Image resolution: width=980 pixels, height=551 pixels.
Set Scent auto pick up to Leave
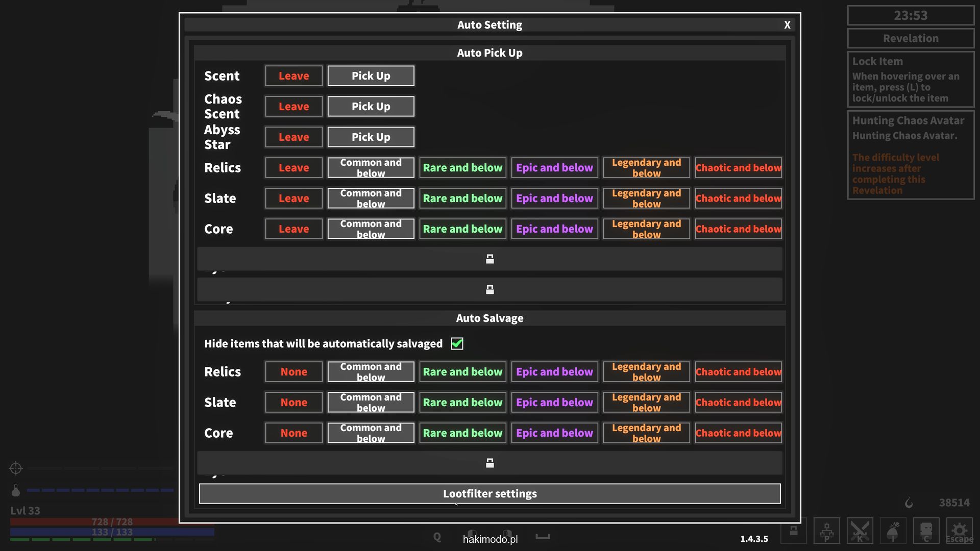click(293, 76)
